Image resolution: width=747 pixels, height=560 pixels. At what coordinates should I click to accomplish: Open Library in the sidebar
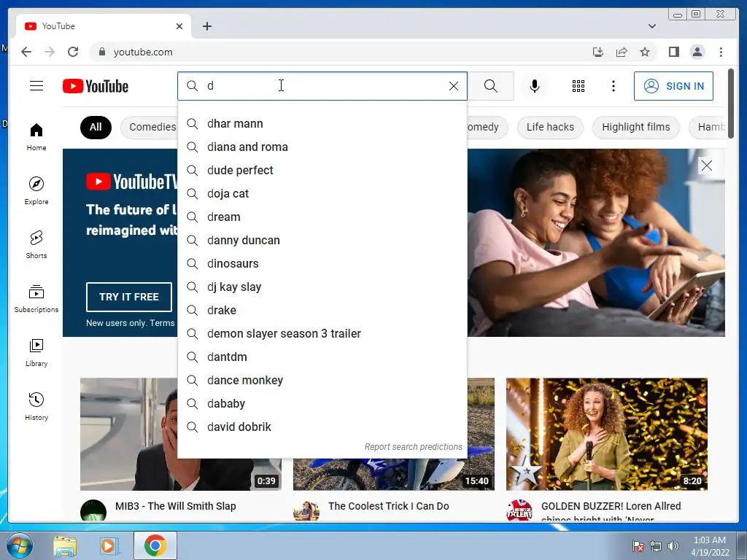tap(36, 353)
